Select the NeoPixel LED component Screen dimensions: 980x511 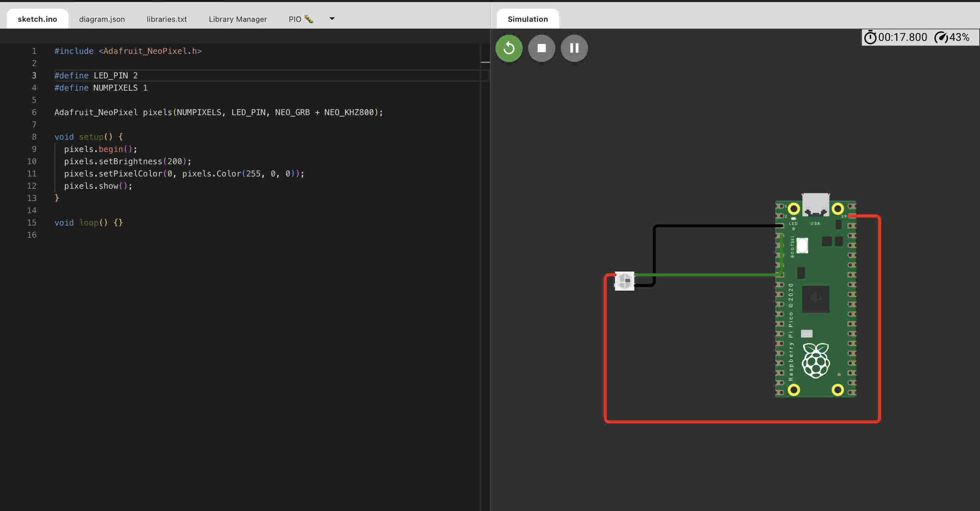(624, 281)
